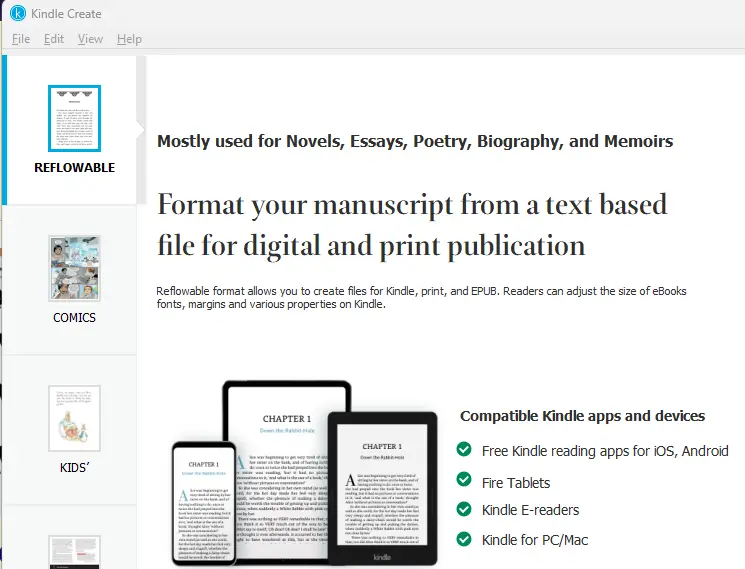Click the Kindle Create app logo
Screen dimensions: 745x569
[x=17, y=14]
